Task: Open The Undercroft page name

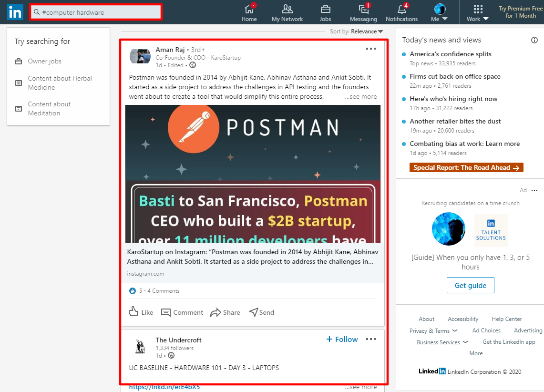Action: (178, 340)
